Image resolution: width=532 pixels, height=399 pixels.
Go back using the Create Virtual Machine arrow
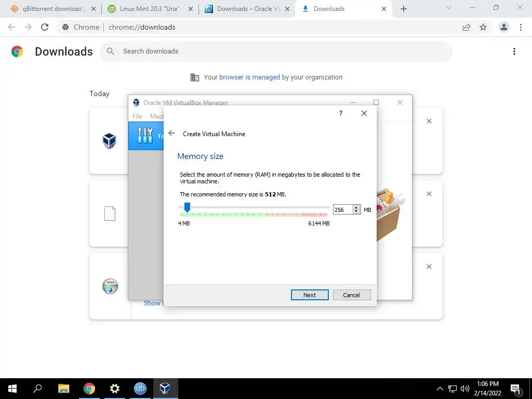[x=171, y=134]
